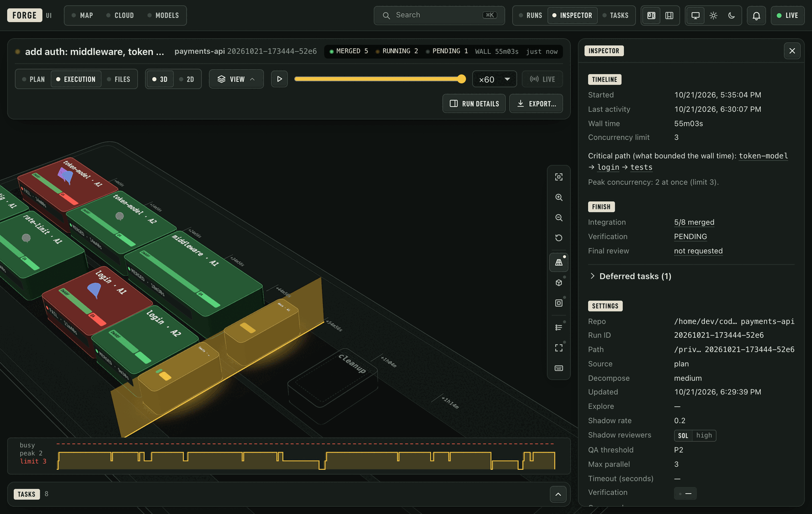Click the fit-to-view focus icon in the 3D toolbar
This screenshot has width=812, height=514.
[x=559, y=177]
